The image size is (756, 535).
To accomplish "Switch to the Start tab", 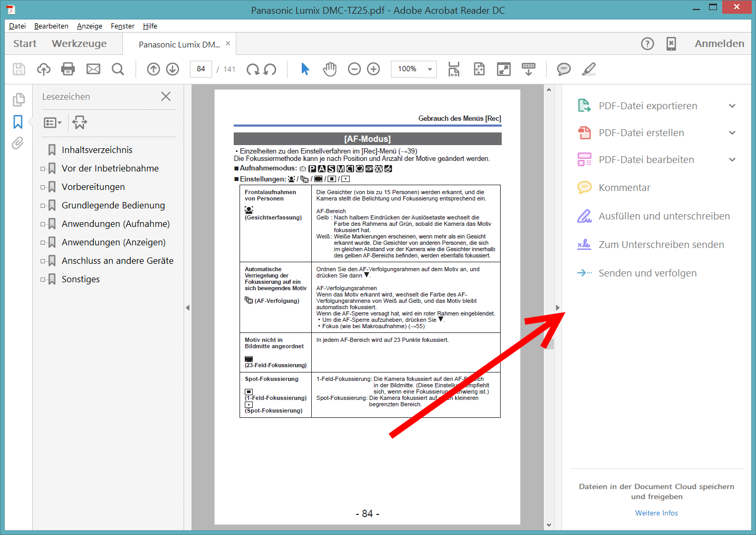I will click(25, 44).
